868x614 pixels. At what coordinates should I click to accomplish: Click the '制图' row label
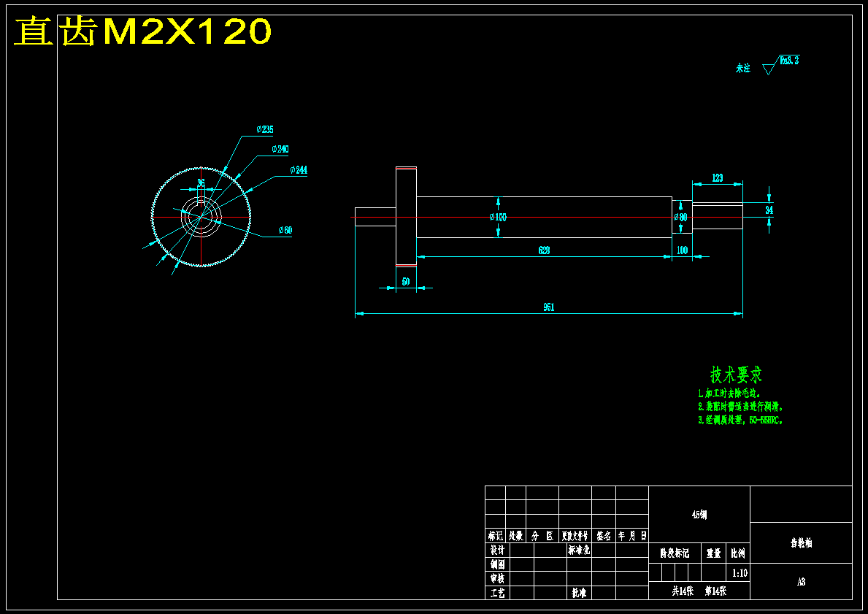pyautogui.click(x=497, y=564)
